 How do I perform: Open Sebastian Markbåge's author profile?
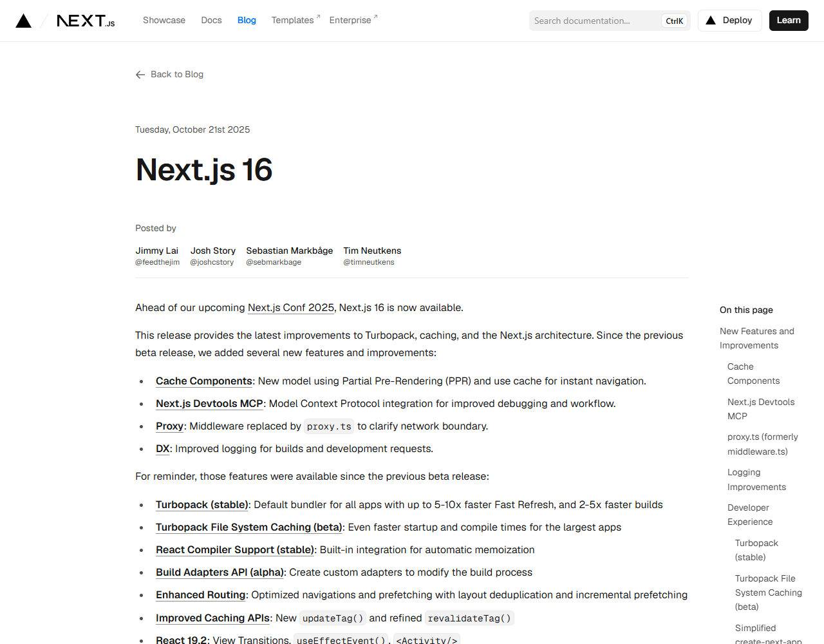pyautogui.click(x=289, y=256)
